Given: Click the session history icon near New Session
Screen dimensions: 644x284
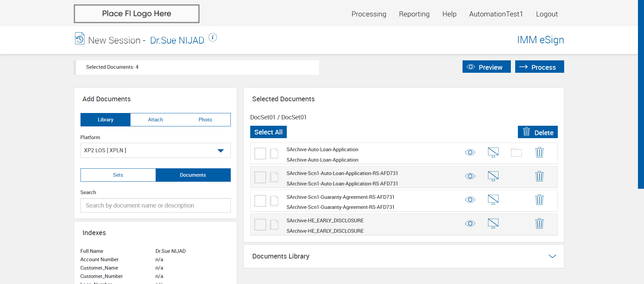Looking at the screenshot, I should (79, 38).
